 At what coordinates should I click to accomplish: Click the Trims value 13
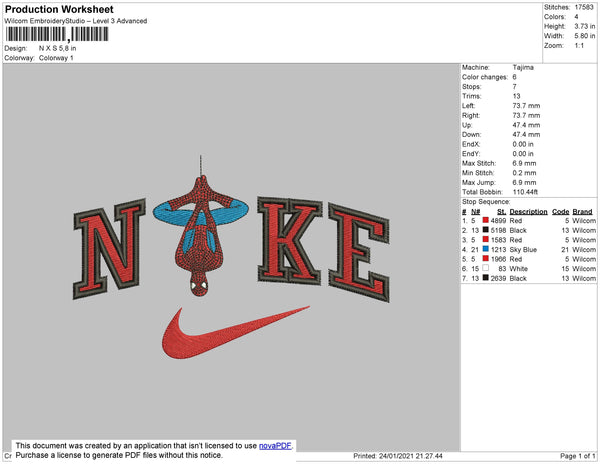[x=517, y=96]
